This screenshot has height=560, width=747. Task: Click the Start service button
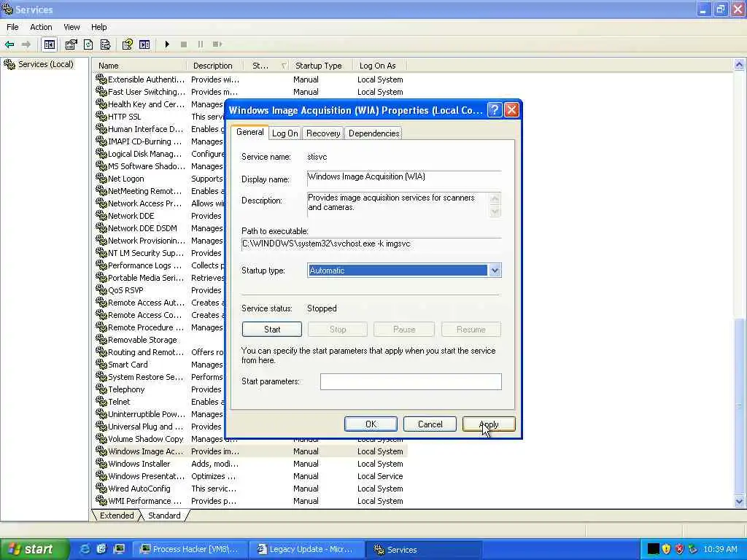point(272,329)
